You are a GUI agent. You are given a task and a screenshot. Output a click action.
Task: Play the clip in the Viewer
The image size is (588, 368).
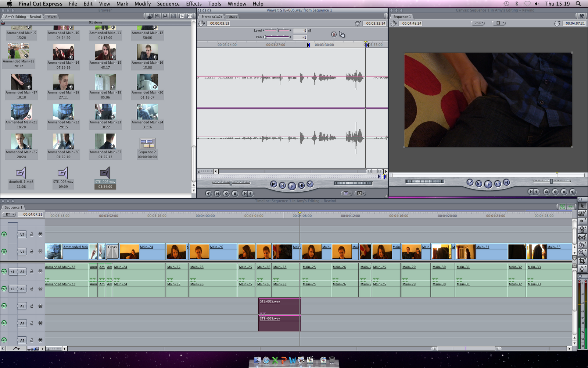292,186
